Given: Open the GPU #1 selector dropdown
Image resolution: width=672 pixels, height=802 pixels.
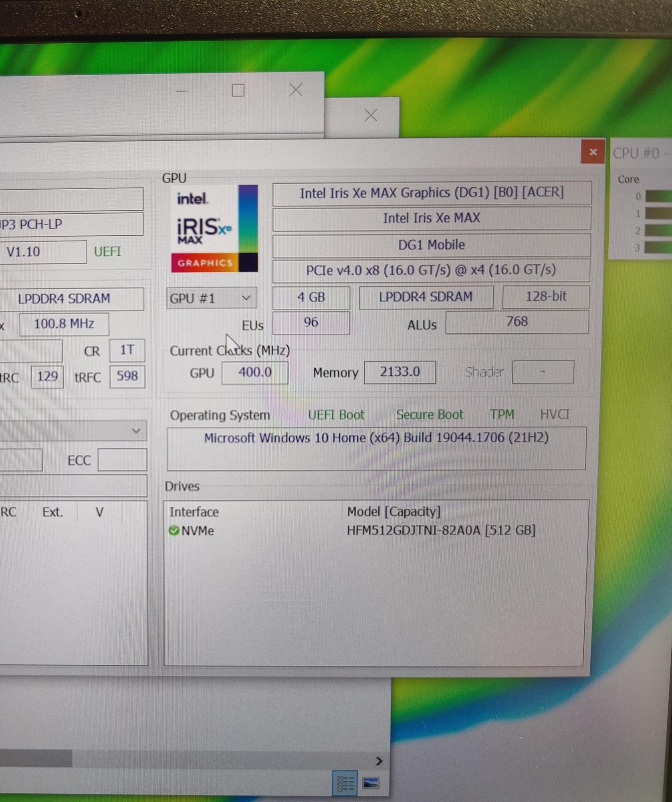Looking at the screenshot, I should coord(212,298).
